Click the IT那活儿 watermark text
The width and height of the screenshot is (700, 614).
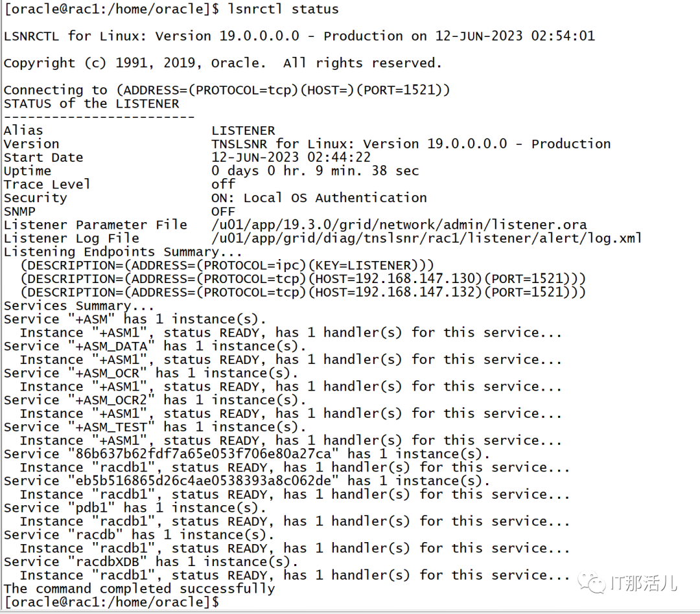pos(644,583)
